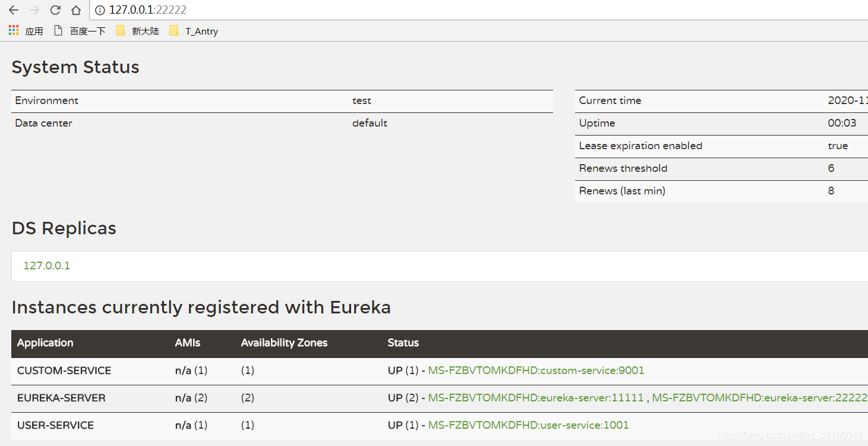Open the browser home page icon

(x=76, y=10)
